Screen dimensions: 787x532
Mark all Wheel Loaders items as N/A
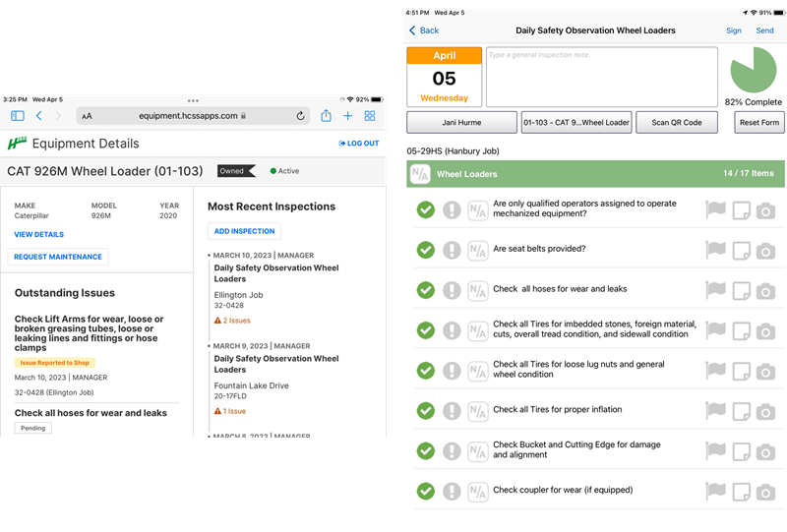coord(420,174)
